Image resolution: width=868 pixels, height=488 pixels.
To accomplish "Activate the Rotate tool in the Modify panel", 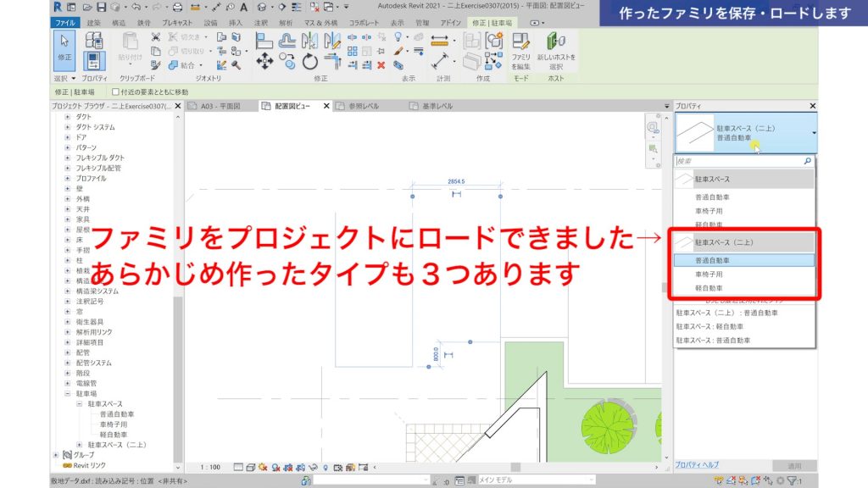I will [x=309, y=61].
